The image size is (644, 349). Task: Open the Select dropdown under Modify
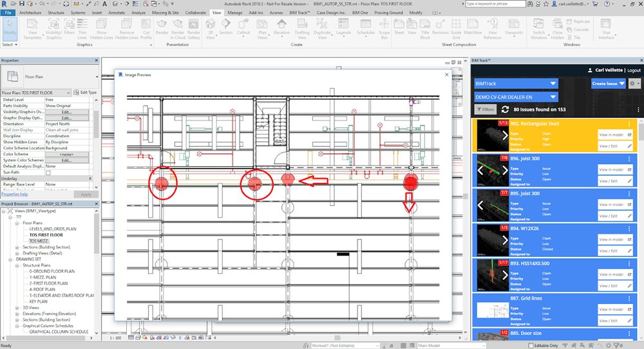click(x=10, y=44)
